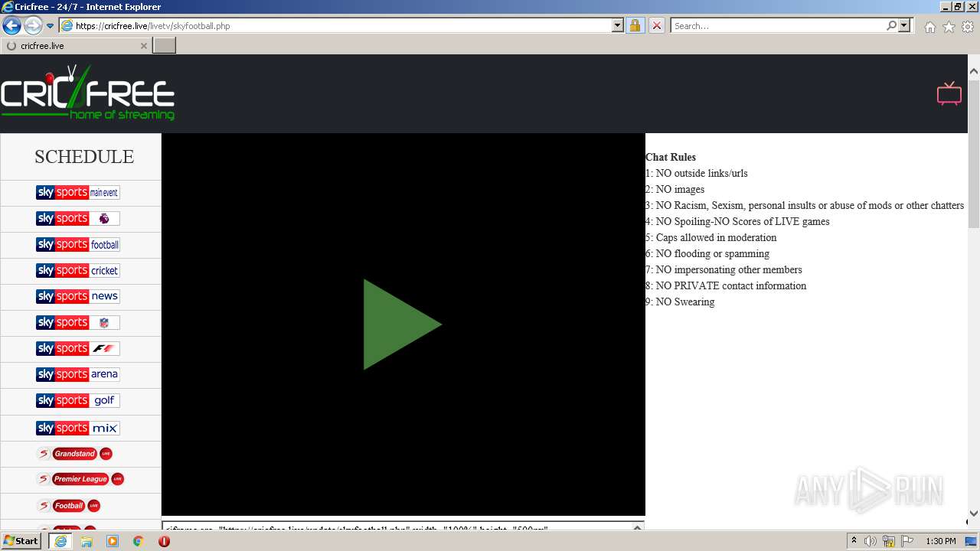Viewport: 980px width, 551px height.
Task: Open the Sky Sports Cricket channel
Action: click(78, 271)
